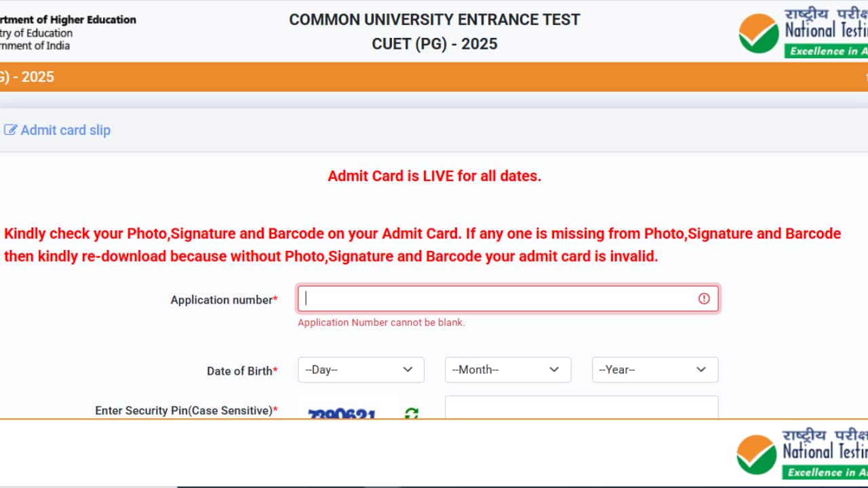The image size is (868, 488).
Task: Click the orange CUET (PG) 2025 banner
Action: [x=434, y=77]
